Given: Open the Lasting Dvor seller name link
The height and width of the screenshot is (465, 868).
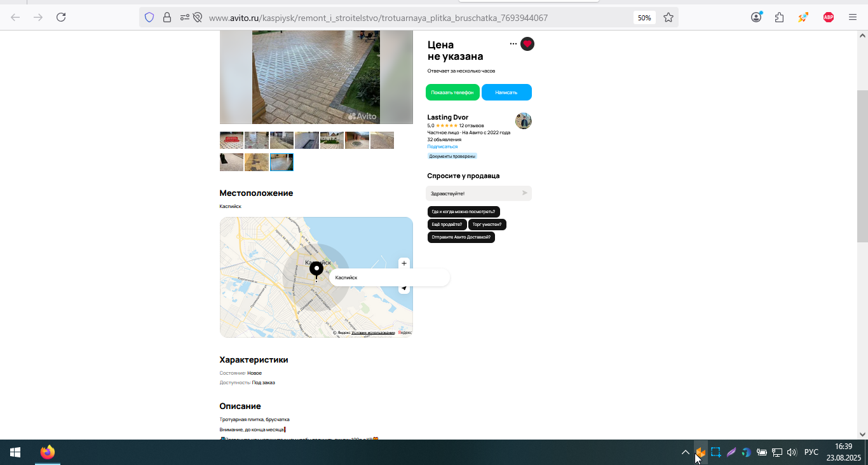Looking at the screenshot, I should coord(448,117).
